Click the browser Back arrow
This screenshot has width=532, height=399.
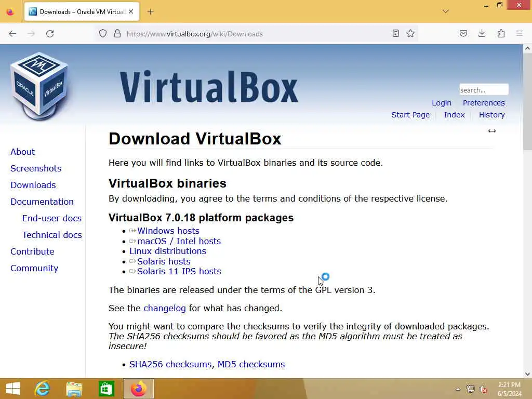coord(12,34)
